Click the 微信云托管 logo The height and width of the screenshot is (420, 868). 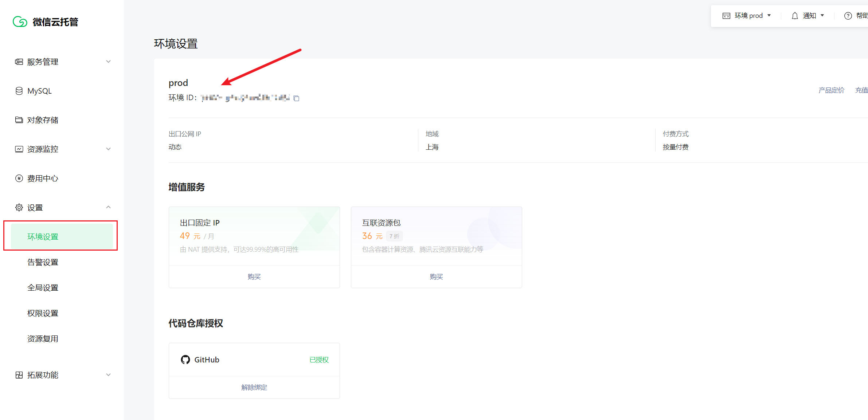click(x=46, y=22)
